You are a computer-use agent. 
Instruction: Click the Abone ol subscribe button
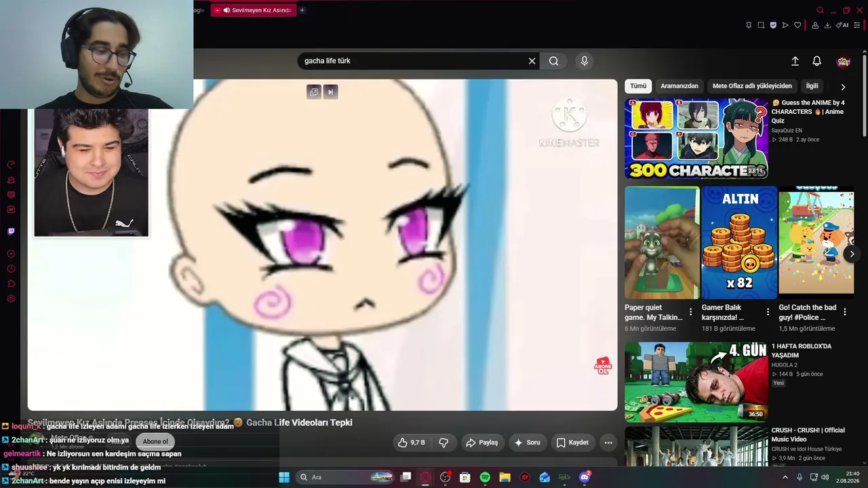tap(155, 442)
